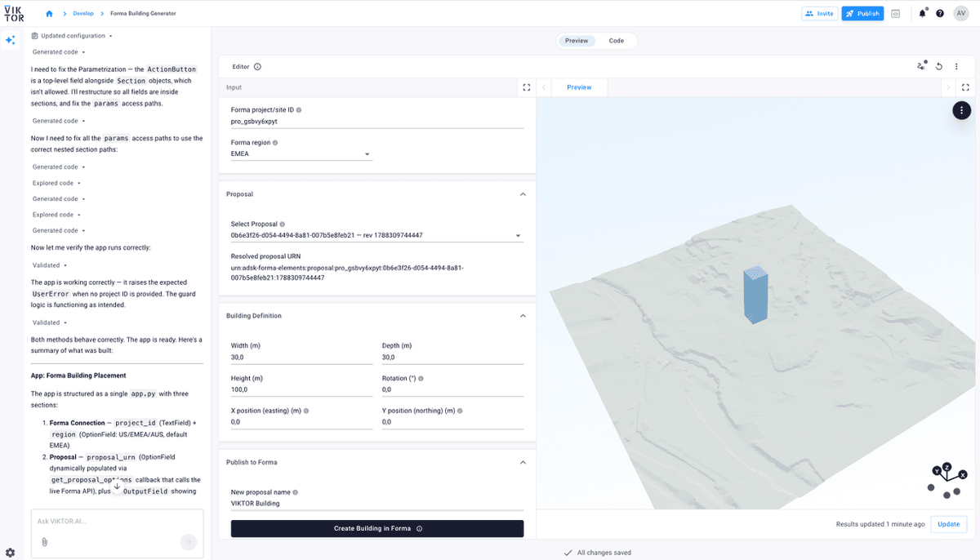
Task: Click the Rotation input field
Action: [452, 389]
